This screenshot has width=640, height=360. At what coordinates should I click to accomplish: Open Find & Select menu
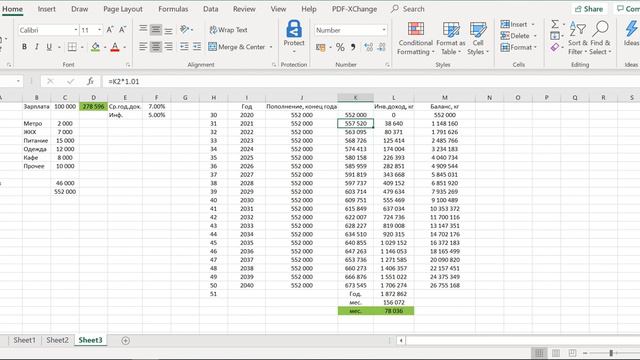[600, 38]
